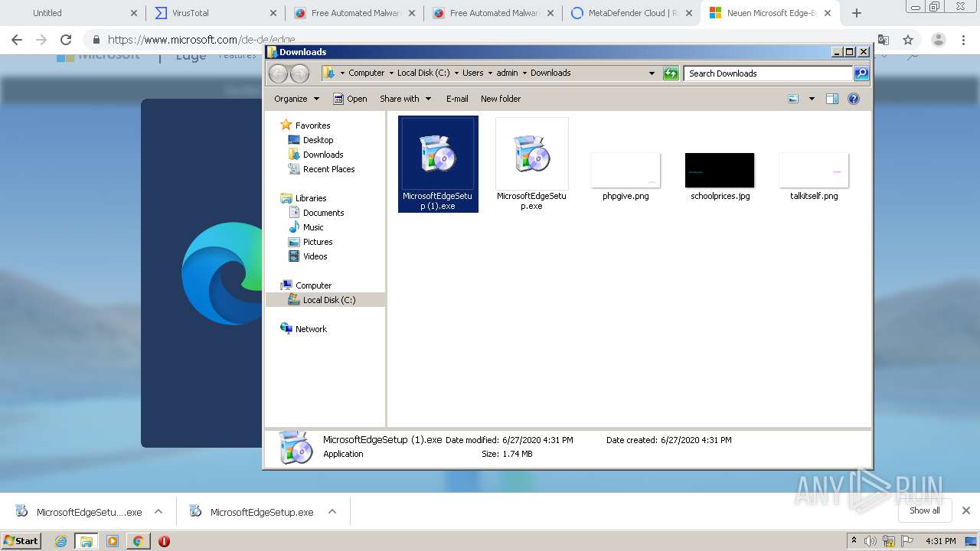Image resolution: width=980 pixels, height=551 pixels.
Task: Select MicrosoftEdgeSetup.exe file icon
Action: (x=532, y=153)
